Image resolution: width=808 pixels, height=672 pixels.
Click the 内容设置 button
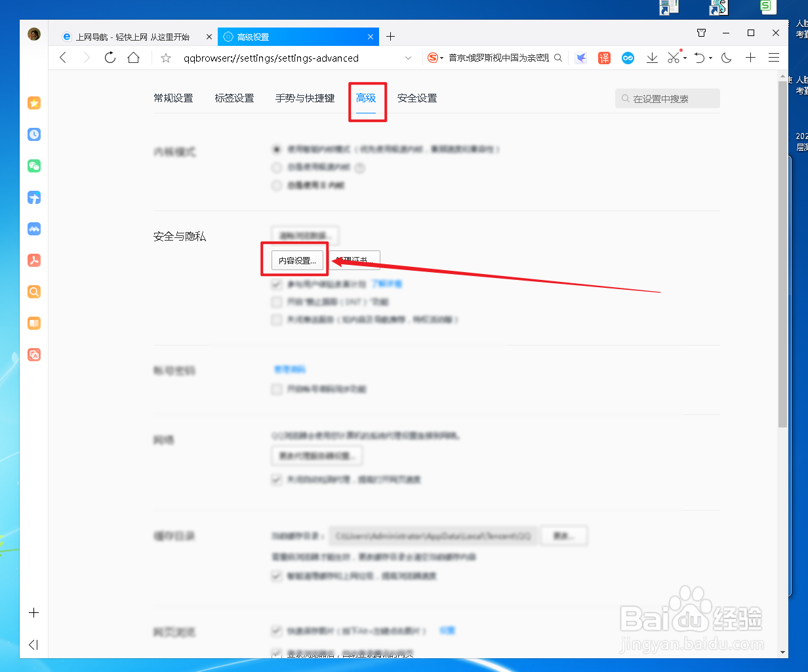[298, 260]
